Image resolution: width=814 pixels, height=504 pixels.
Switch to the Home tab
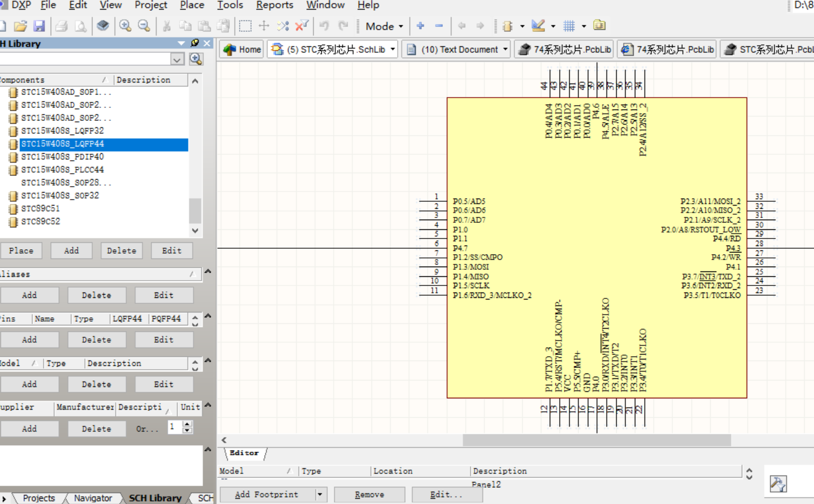coord(242,50)
